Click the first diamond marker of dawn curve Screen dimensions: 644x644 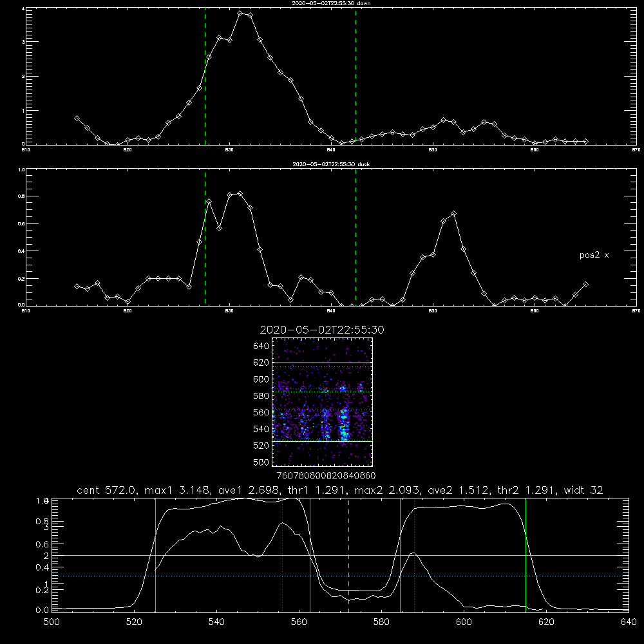tap(77, 118)
